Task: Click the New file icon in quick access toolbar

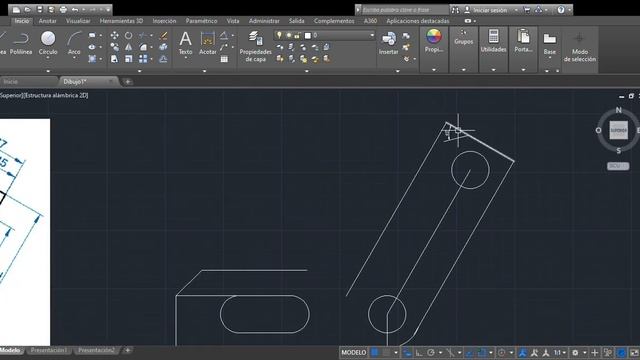Action: 16,9
